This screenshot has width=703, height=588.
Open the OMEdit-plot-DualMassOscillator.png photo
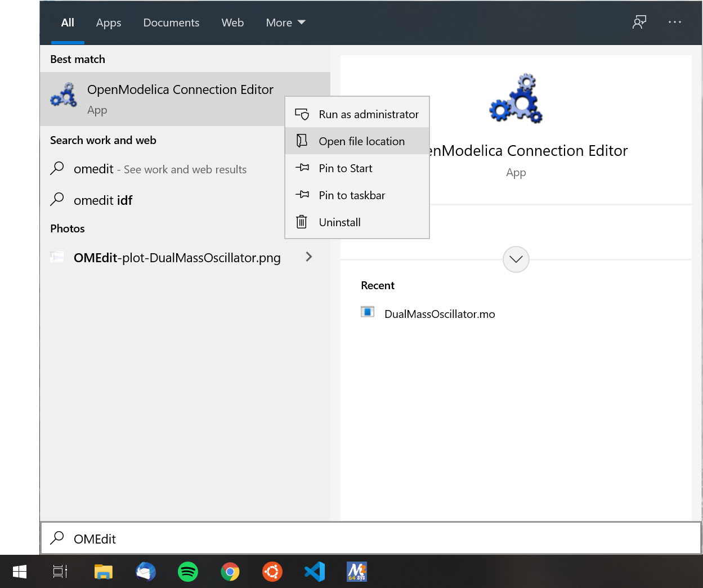[x=177, y=257]
